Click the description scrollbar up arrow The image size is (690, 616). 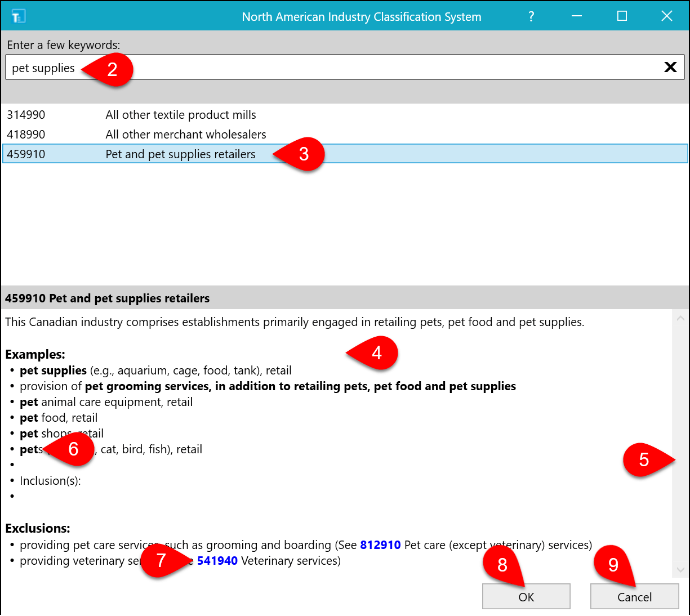pyautogui.click(x=680, y=318)
